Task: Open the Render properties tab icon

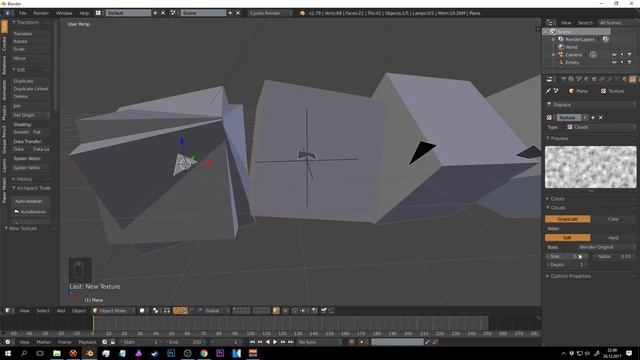Action: coord(563,79)
